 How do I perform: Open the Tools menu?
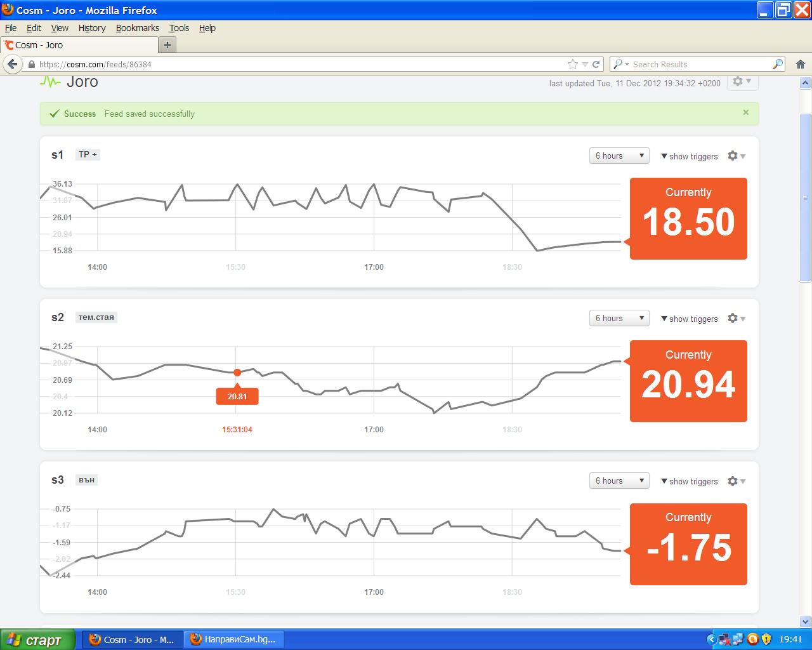[179, 28]
